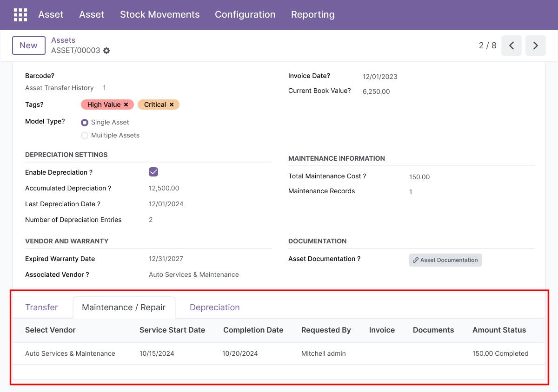The height and width of the screenshot is (392, 558).
Task: Go to the next asset record
Action: 536,46
